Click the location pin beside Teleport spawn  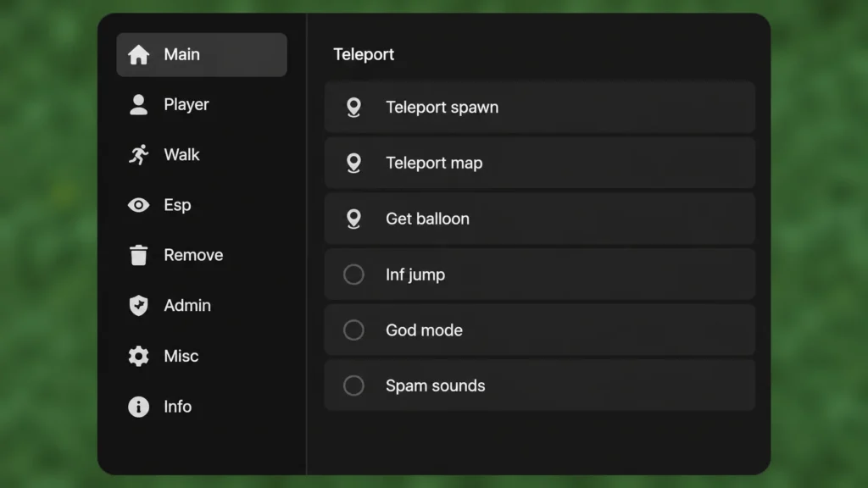click(353, 108)
